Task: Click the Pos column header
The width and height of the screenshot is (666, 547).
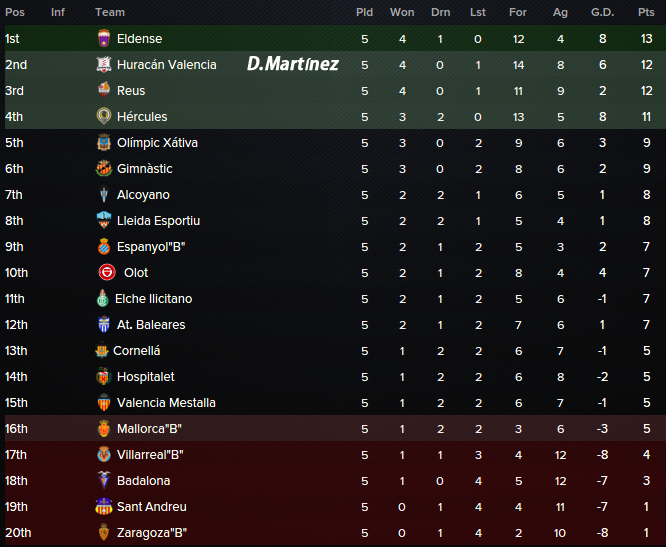Action: point(15,12)
